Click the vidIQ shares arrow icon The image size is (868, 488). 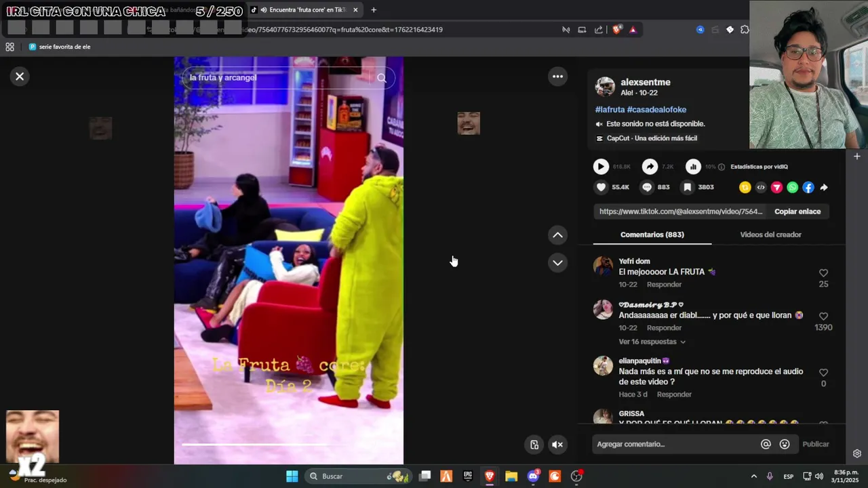pos(650,166)
